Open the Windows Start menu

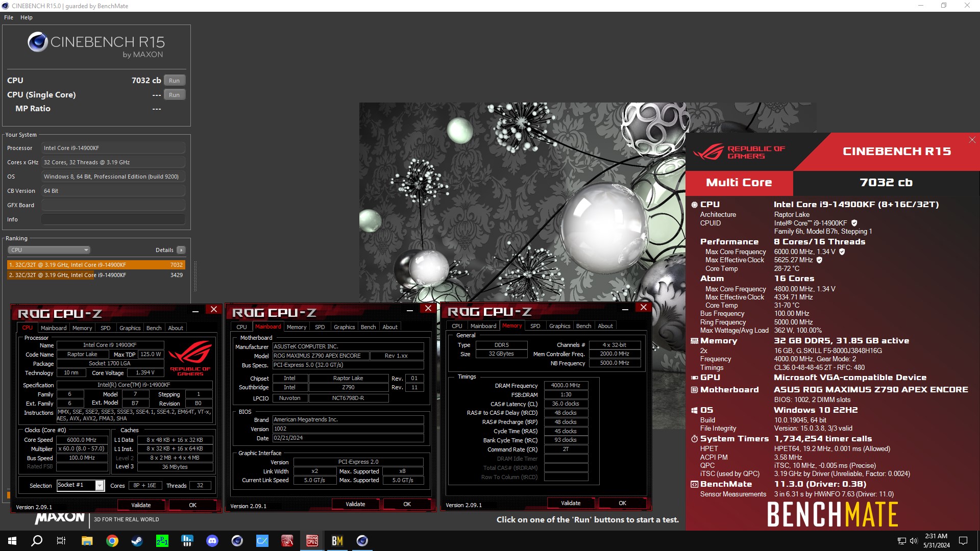[12, 541]
